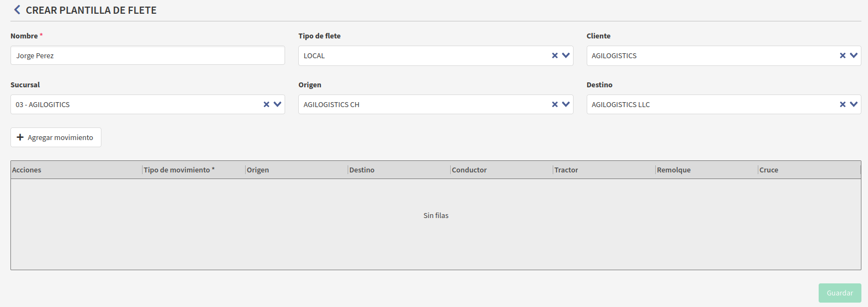Click the Agregar movimiento button
This screenshot has width=868, height=307.
click(x=56, y=137)
